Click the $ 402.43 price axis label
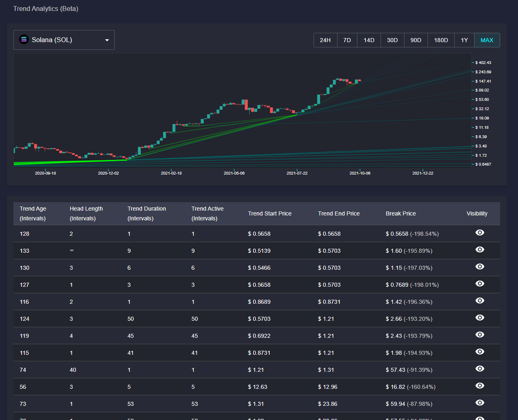This screenshot has height=420, width=518. pos(483,63)
